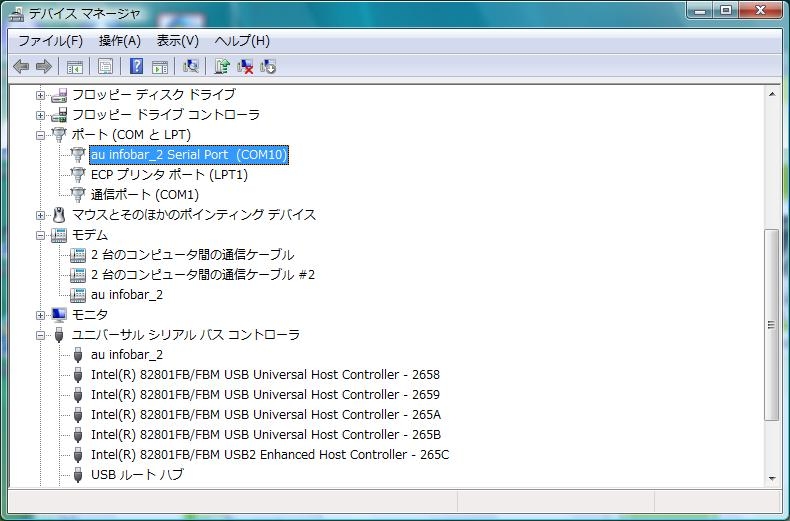This screenshot has width=790, height=521.
Task: Click the scrollbar up arrow
Action: pos(772,94)
